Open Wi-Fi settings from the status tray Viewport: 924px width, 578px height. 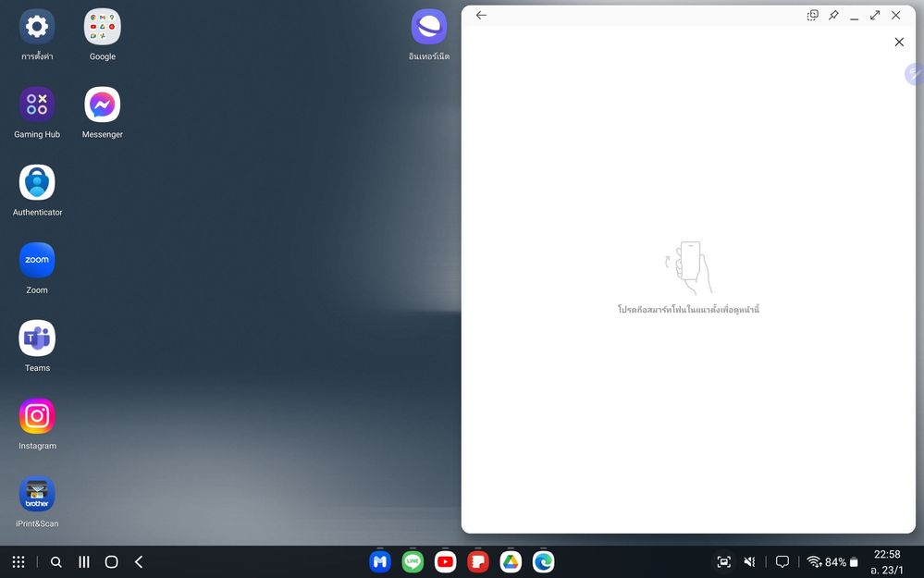coord(814,562)
